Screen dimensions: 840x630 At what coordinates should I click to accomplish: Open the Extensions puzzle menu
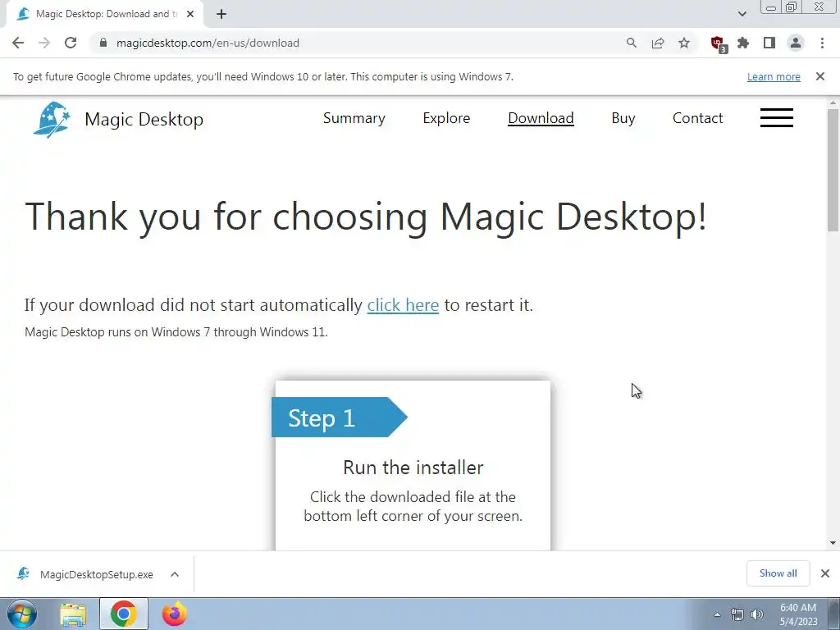point(743,43)
